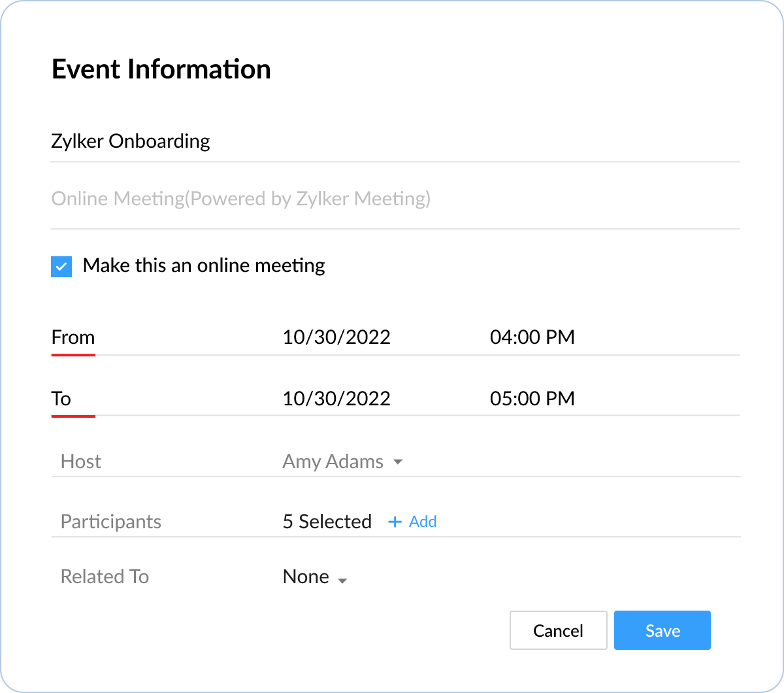Image resolution: width=784 pixels, height=693 pixels.
Task: Expand the Related To dropdown arrow
Action: click(x=342, y=580)
